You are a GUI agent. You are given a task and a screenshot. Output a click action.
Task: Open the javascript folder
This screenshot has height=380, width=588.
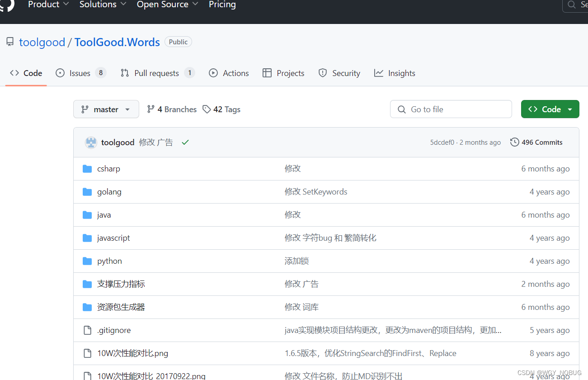point(113,238)
